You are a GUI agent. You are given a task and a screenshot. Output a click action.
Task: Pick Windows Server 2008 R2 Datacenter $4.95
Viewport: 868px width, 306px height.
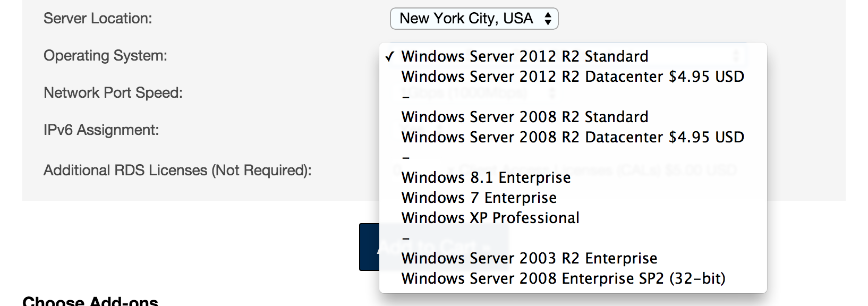pos(572,137)
